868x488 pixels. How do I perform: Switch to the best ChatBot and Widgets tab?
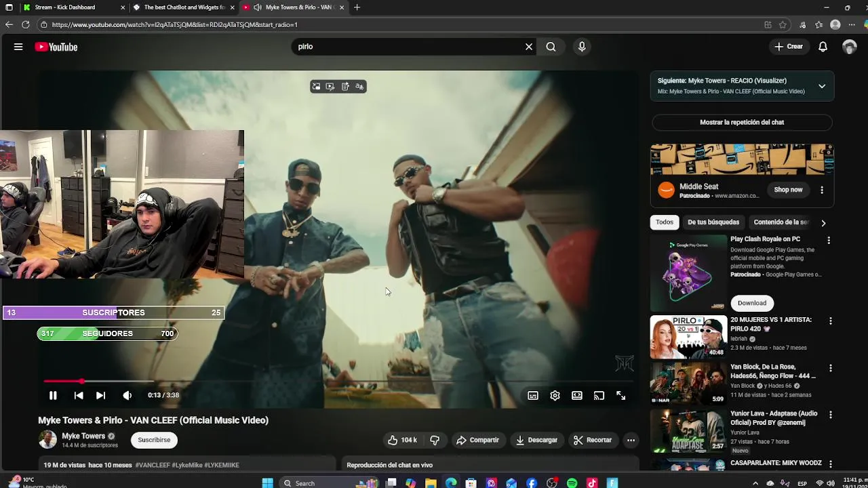184,7
